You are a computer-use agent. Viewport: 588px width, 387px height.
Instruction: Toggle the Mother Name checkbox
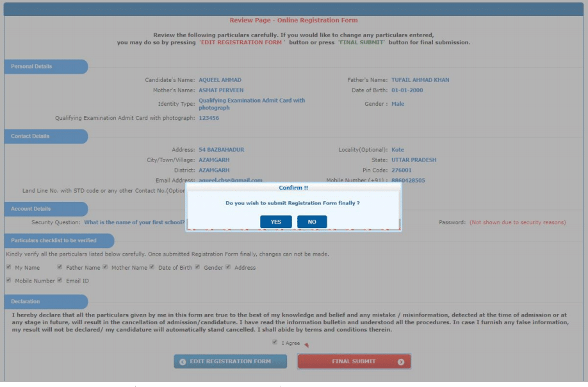[x=105, y=267]
